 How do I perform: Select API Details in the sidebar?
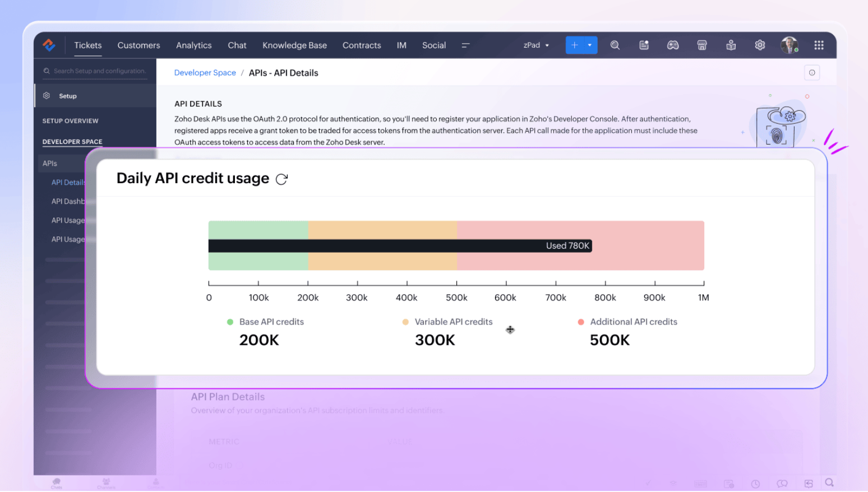pyautogui.click(x=68, y=183)
